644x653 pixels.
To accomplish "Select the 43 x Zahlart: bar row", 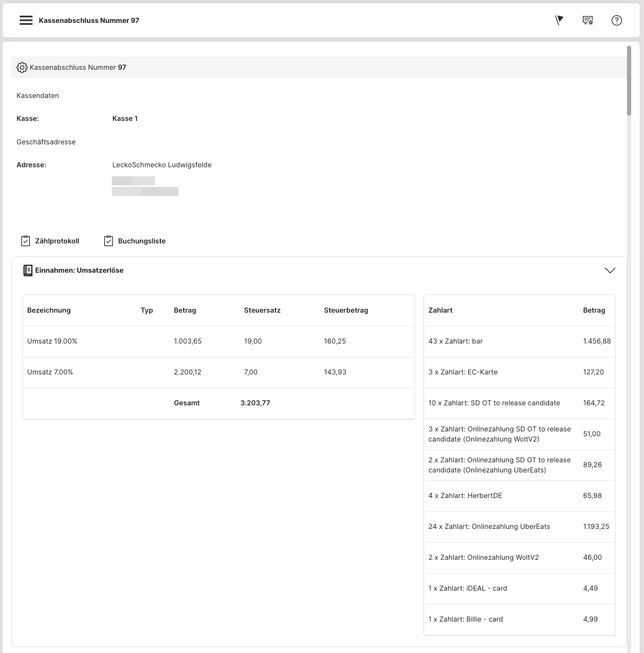I will pos(455,341).
